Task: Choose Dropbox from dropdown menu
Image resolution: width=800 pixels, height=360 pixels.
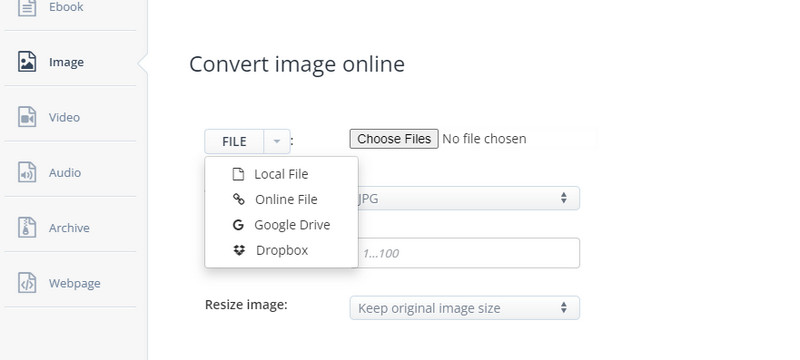Action: point(281,250)
